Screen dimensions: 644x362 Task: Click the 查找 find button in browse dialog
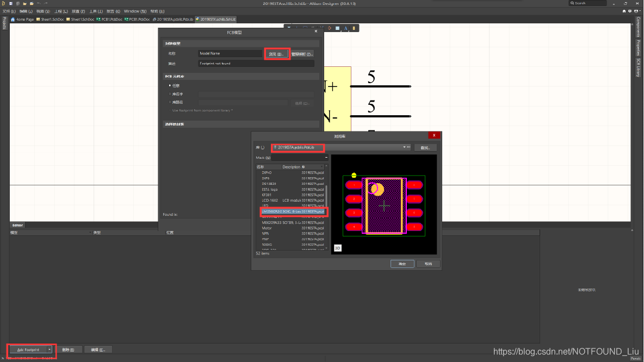[425, 148]
